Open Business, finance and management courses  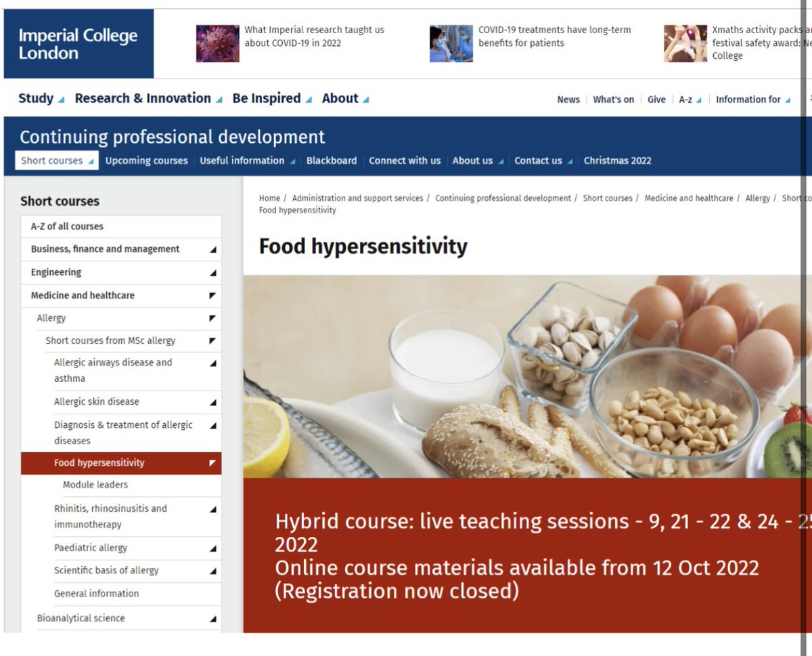tap(105, 249)
